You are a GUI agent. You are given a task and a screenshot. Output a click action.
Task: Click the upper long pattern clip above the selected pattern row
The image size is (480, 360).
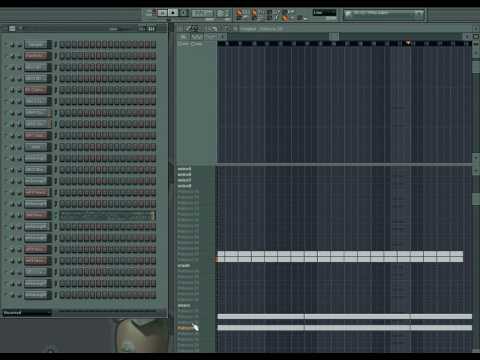tap(344, 316)
